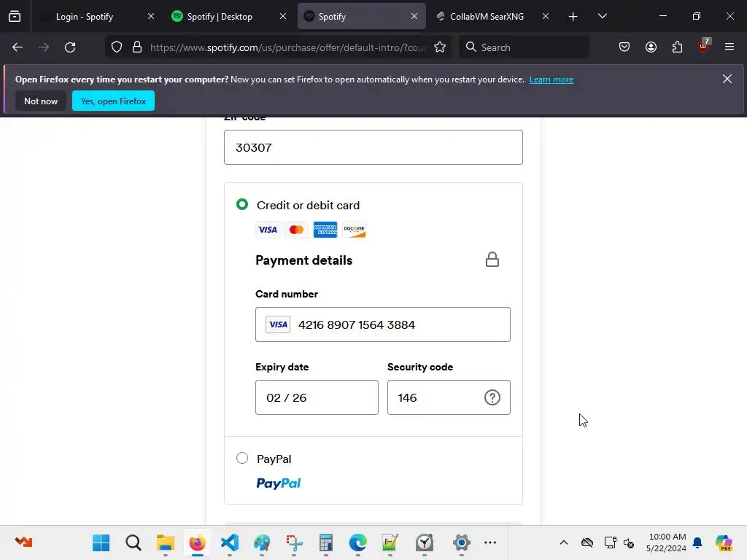Click the Card number field

(x=382, y=324)
